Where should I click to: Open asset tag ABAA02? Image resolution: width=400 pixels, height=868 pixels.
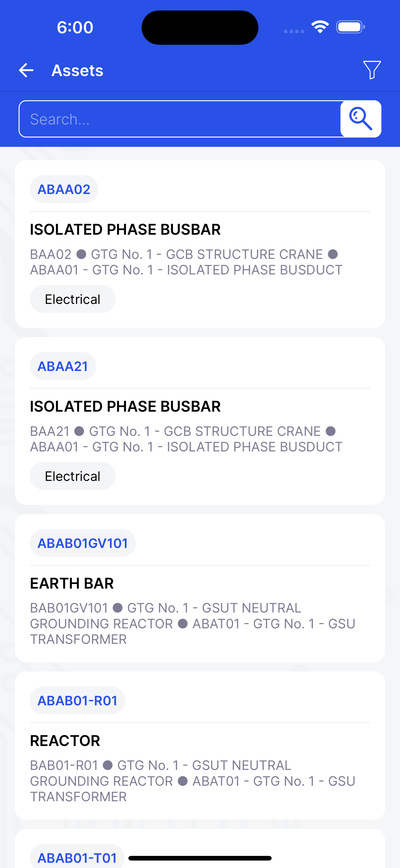[x=64, y=189]
